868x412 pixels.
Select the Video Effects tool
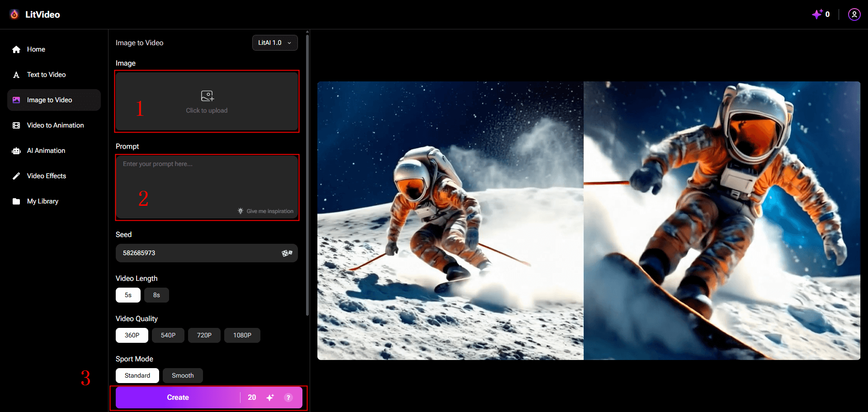coord(47,176)
